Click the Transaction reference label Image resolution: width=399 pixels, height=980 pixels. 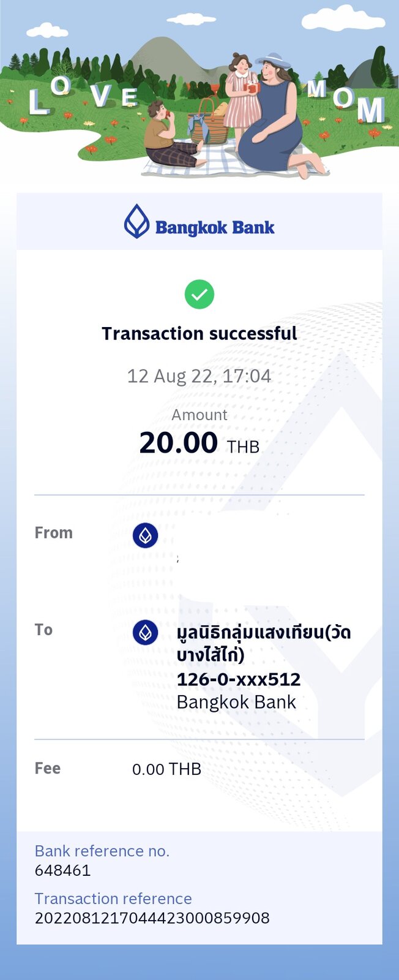(113, 899)
